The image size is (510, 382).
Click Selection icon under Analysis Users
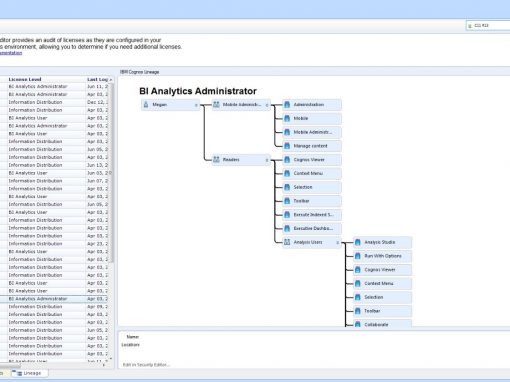358,297
